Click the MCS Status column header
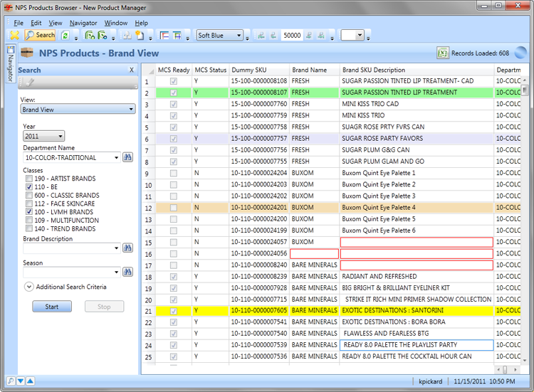The height and width of the screenshot is (392, 534). (211, 70)
